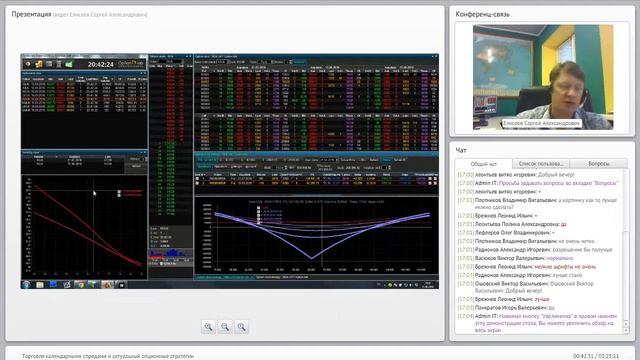The height and width of the screenshot is (360, 640).
Task: Click the first round icon in OptionFV toolbar
Action: (x=28, y=64)
